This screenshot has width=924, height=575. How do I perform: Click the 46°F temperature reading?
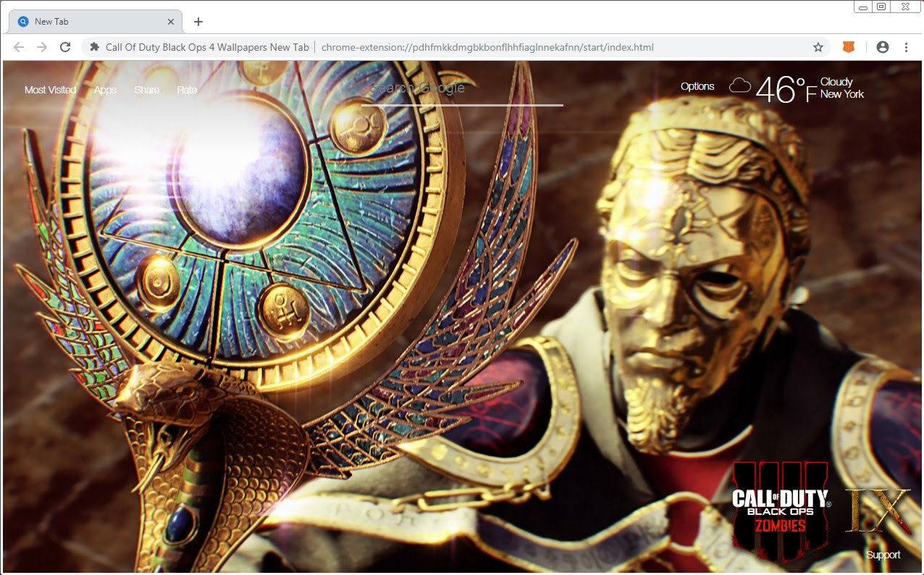click(786, 90)
